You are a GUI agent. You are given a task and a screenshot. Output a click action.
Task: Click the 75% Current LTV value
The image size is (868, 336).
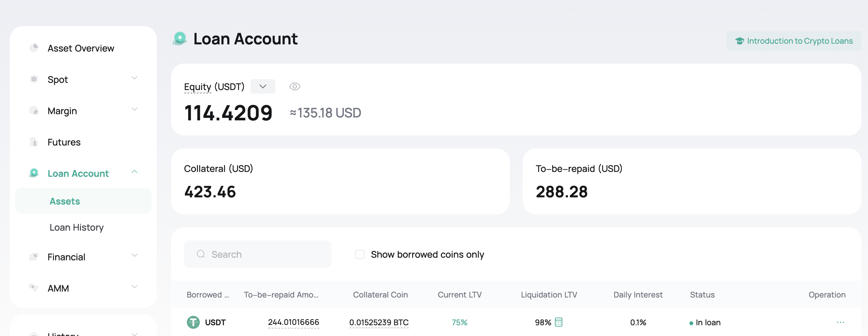tap(459, 322)
